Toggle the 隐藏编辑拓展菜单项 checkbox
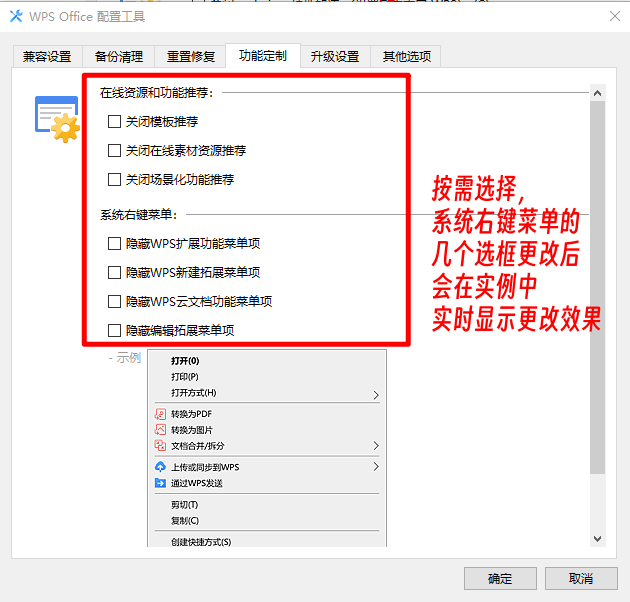Viewport: 630px width, 602px height. (x=114, y=330)
